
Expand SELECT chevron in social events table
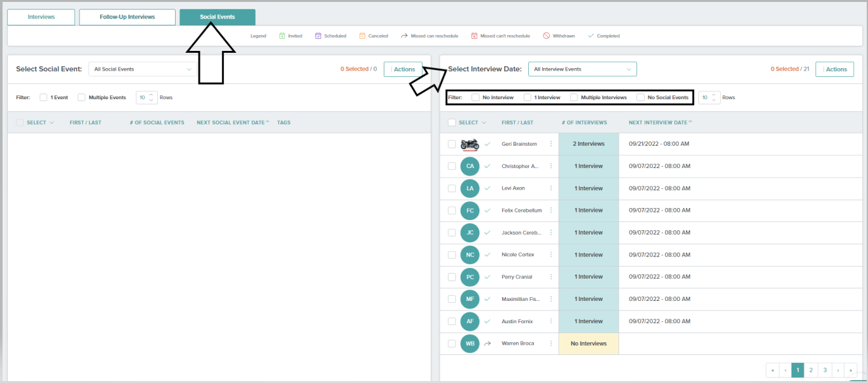click(52, 123)
